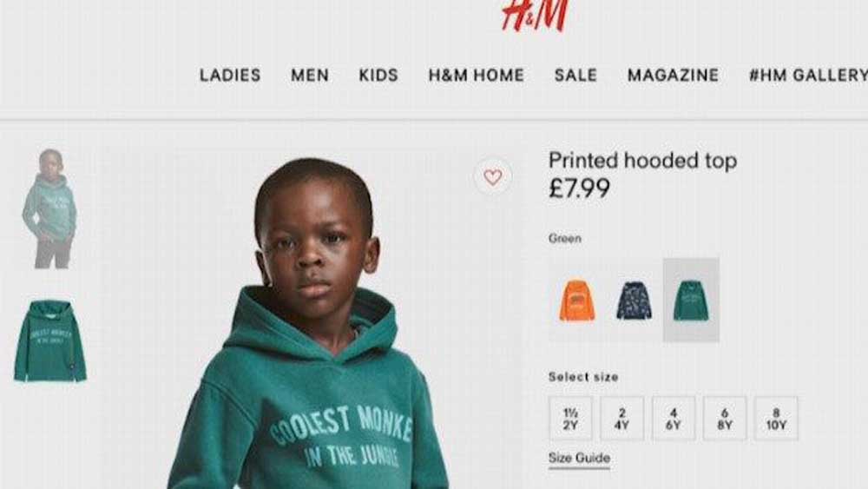Go to the SALE page

click(x=575, y=75)
